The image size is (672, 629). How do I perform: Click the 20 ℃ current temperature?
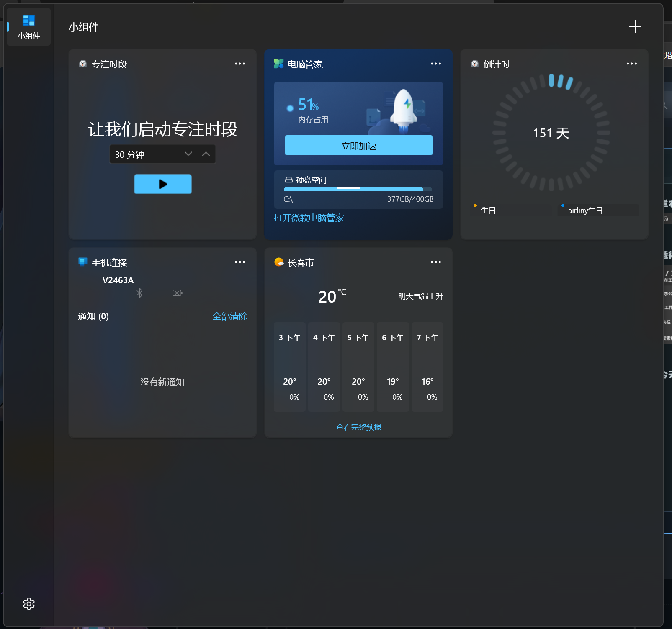point(332,296)
